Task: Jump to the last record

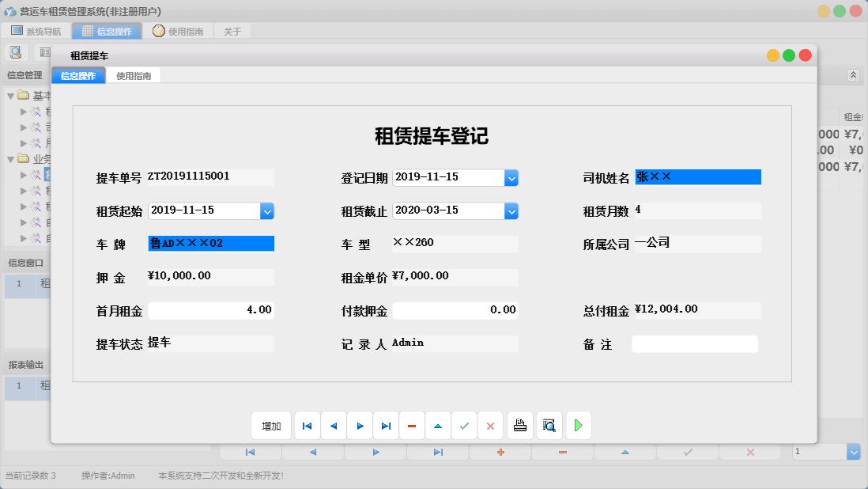Action: (386, 425)
